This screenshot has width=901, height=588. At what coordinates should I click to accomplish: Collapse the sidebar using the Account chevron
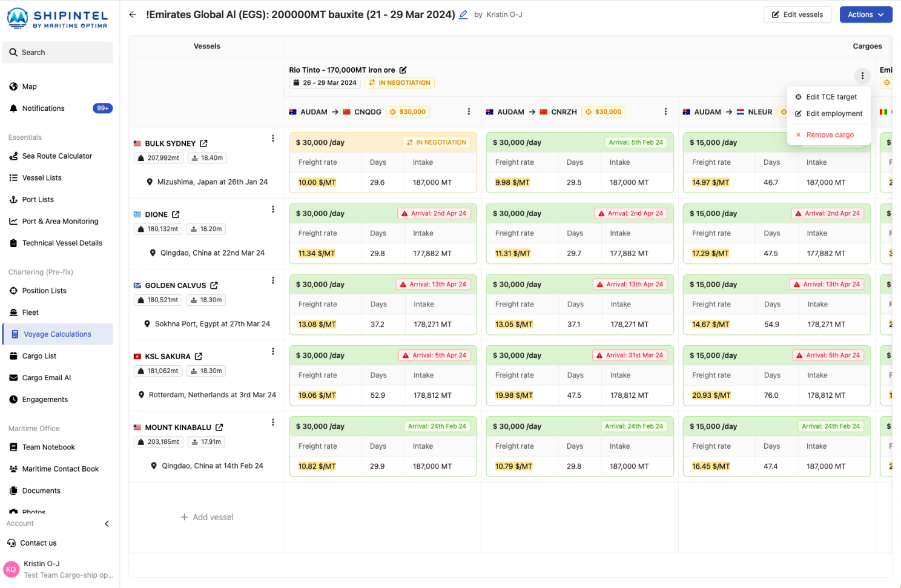click(x=107, y=524)
